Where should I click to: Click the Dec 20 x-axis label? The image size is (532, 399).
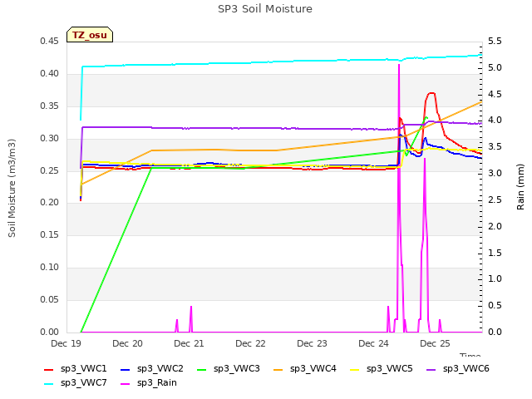(x=127, y=343)
